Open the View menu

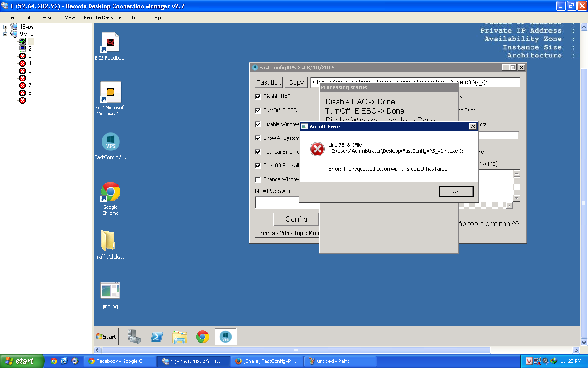[x=70, y=17]
